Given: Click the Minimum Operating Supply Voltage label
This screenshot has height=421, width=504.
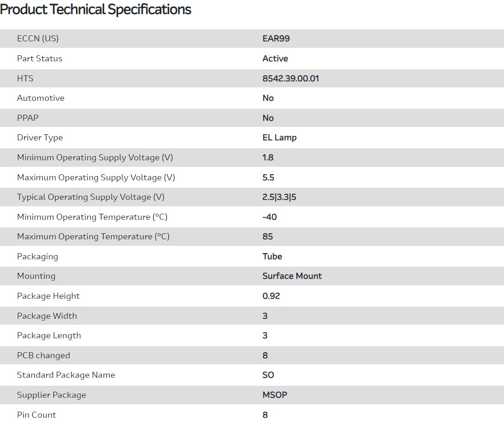Looking at the screenshot, I should click(95, 158).
